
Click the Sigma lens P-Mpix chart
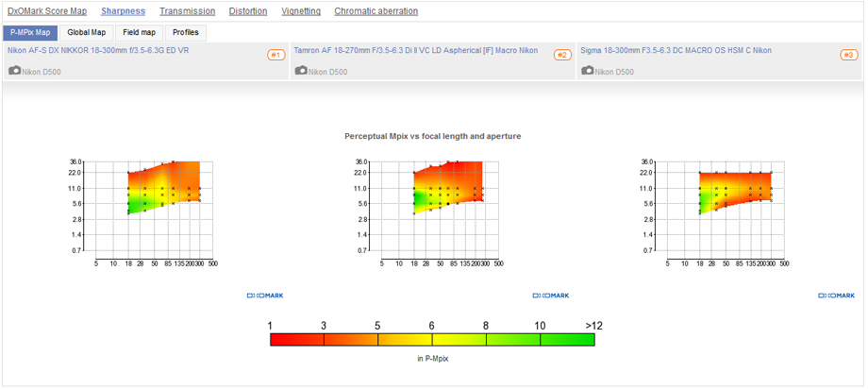click(x=715, y=212)
